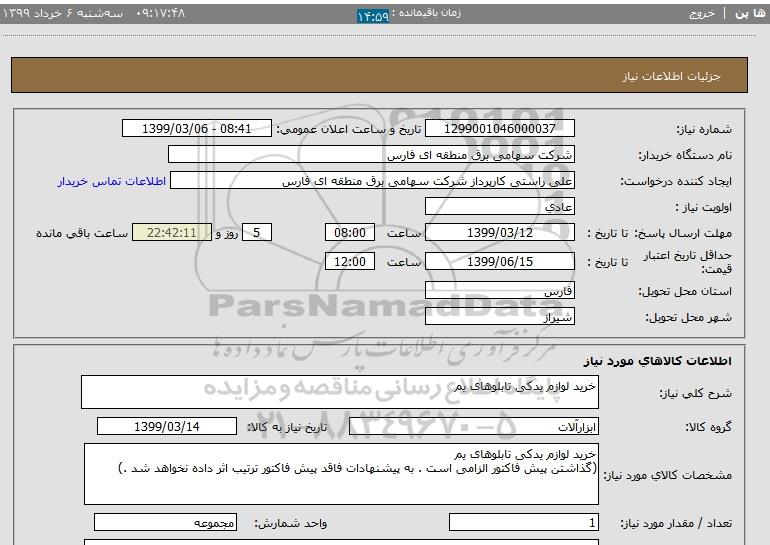This screenshot has height=545, width=770.
Task: Click the unit of measure field مجموعه
Action: (165, 522)
